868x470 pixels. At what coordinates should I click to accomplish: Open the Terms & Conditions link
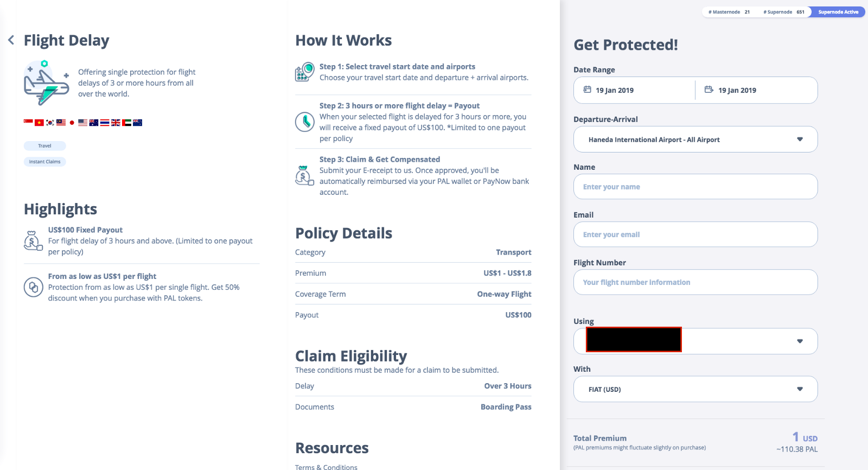[x=326, y=467]
